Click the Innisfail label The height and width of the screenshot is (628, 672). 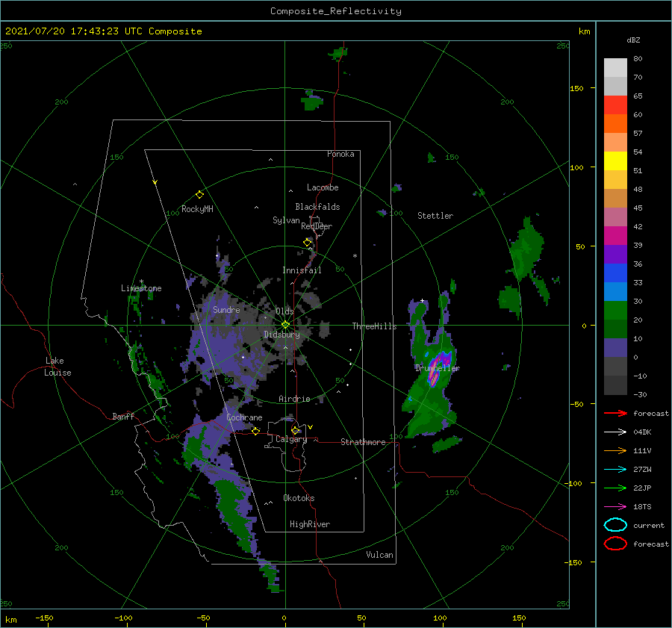pos(302,270)
